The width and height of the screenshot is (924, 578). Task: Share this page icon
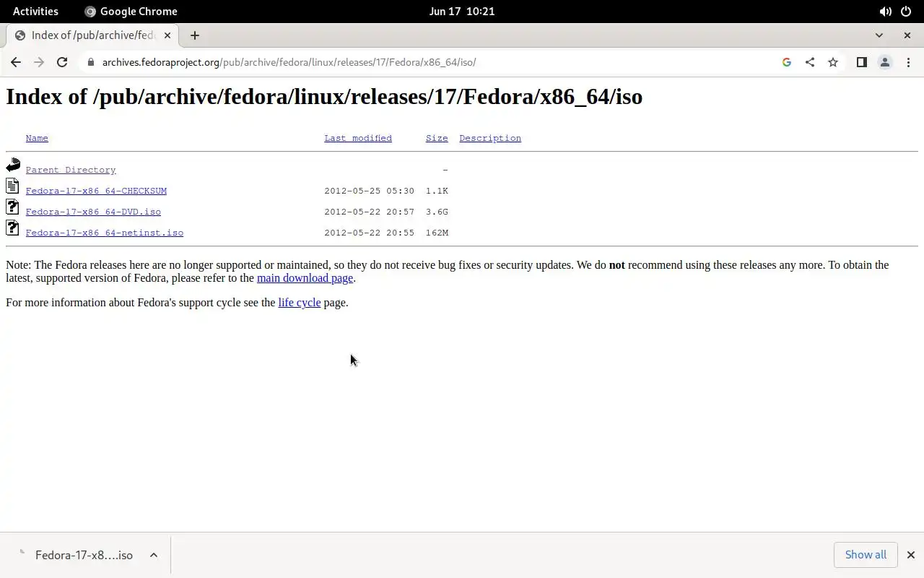pos(810,62)
